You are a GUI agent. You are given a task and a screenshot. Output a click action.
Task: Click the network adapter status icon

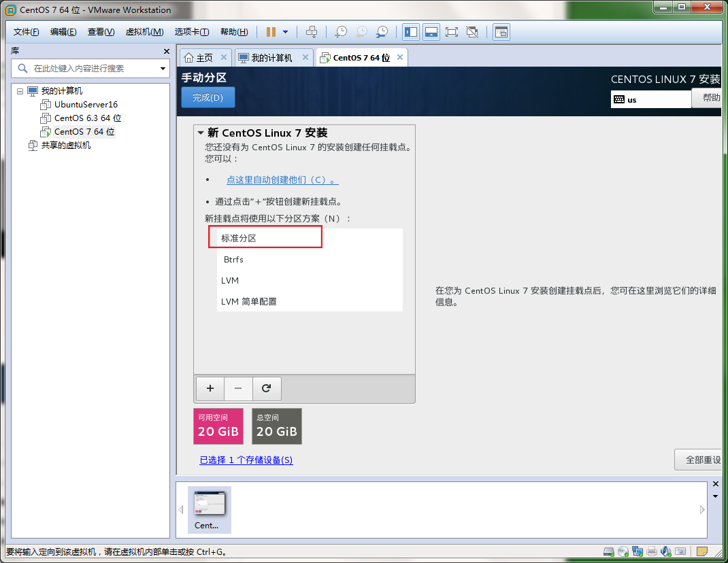point(638,551)
